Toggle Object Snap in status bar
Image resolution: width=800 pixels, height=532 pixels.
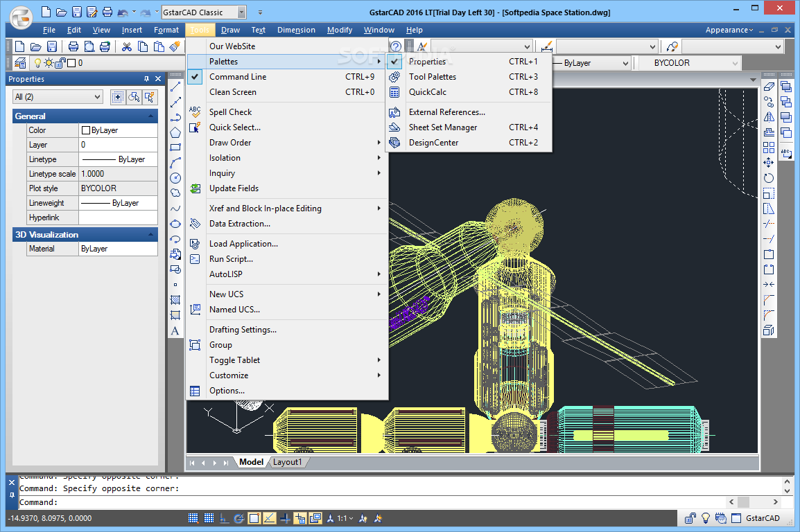(254, 518)
